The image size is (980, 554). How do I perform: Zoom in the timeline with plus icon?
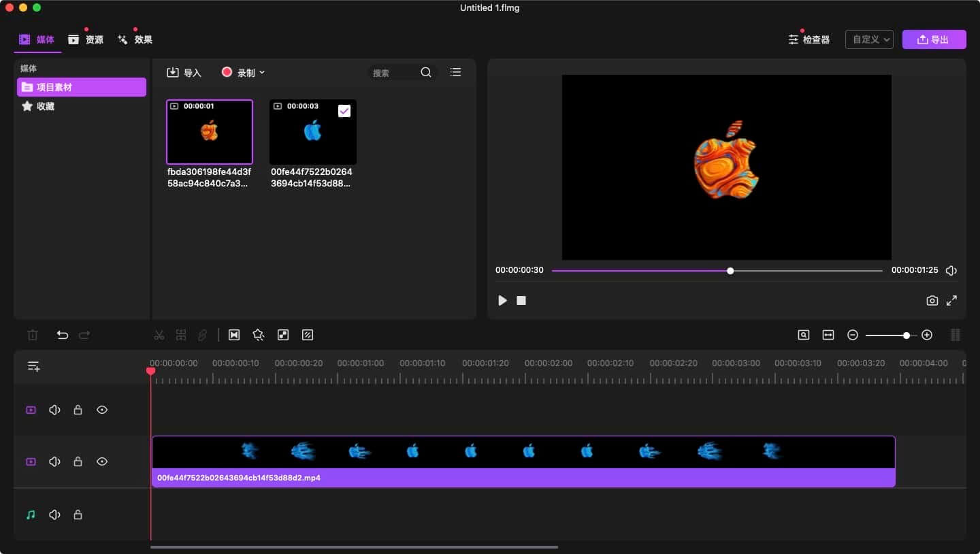927,335
